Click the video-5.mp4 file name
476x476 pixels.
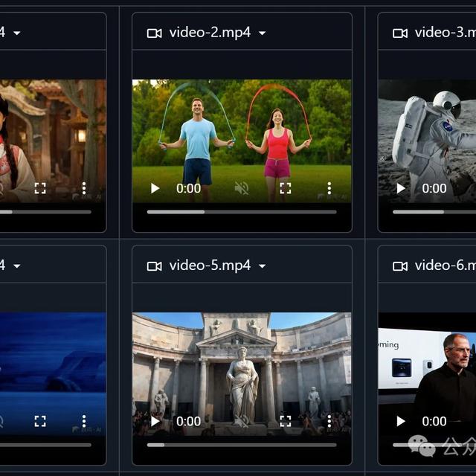pos(210,266)
